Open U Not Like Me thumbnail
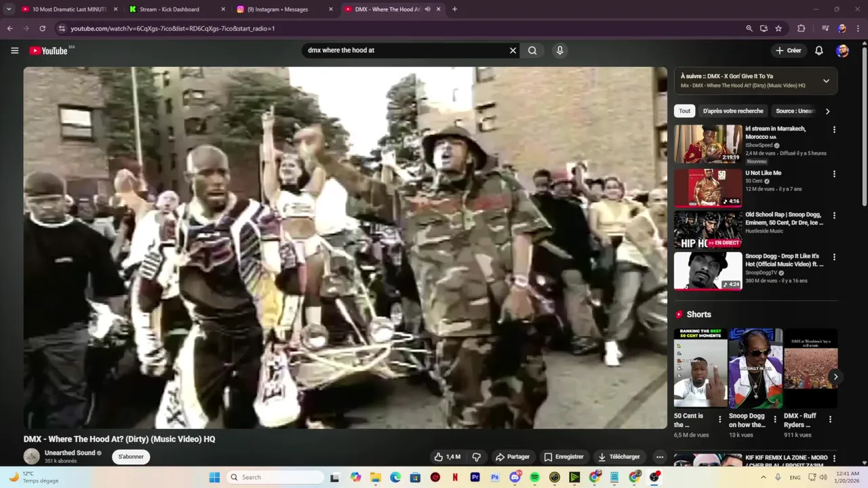868x488 pixels. pyautogui.click(x=708, y=187)
